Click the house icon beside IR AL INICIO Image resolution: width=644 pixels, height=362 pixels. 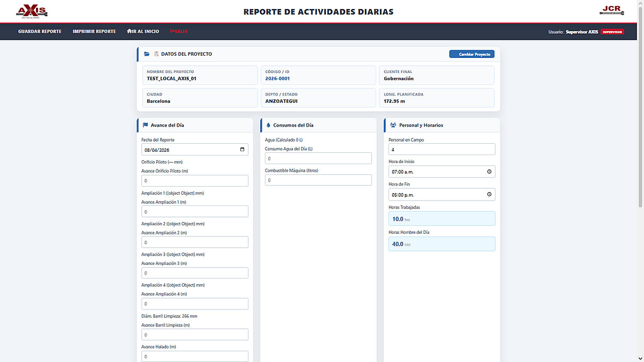tap(129, 31)
